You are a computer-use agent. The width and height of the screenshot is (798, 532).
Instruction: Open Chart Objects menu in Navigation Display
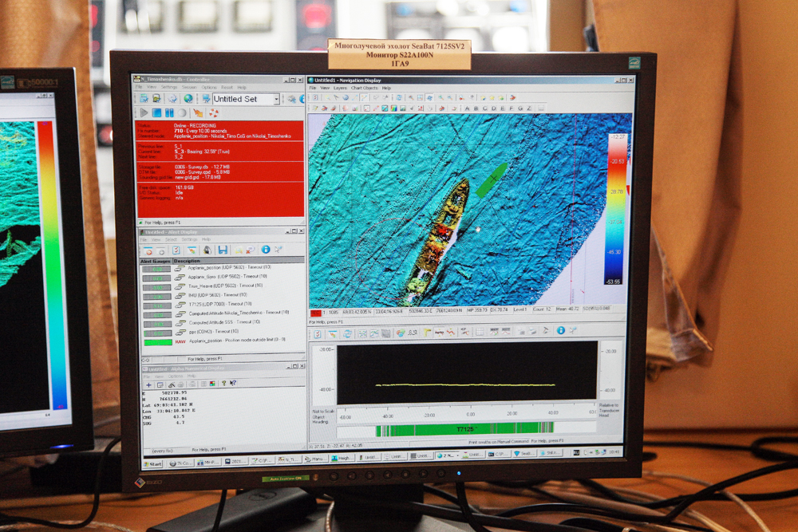pos(364,89)
